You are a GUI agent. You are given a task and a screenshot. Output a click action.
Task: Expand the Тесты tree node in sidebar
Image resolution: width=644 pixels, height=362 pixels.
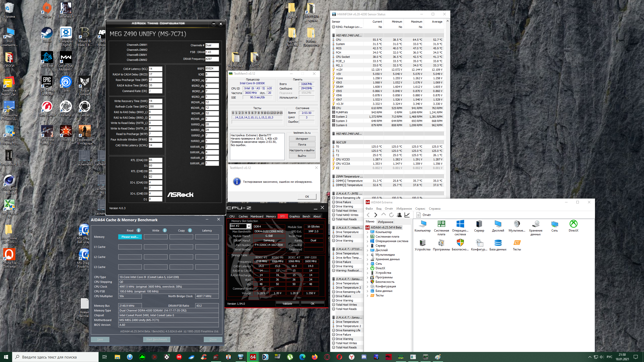pyautogui.click(x=368, y=295)
